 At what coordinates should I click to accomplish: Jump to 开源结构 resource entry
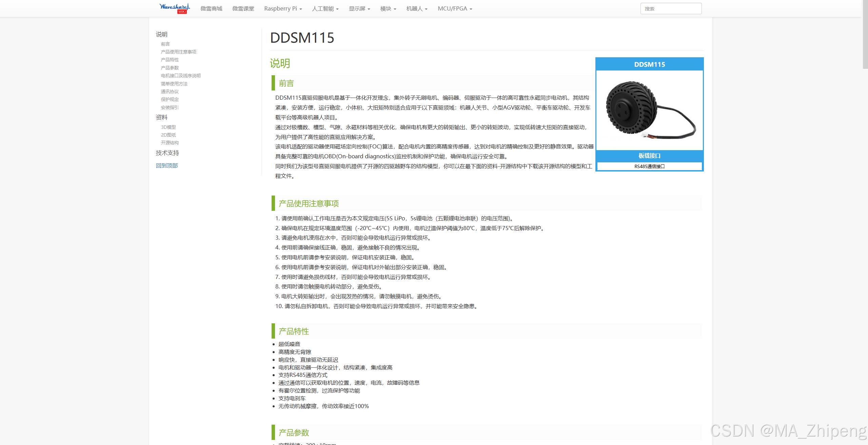pos(170,143)
